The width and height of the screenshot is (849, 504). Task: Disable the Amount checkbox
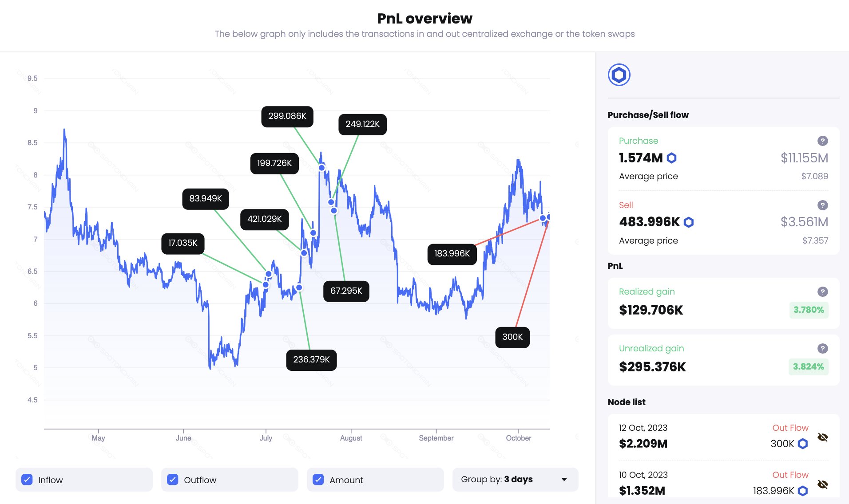pos(318,480)
